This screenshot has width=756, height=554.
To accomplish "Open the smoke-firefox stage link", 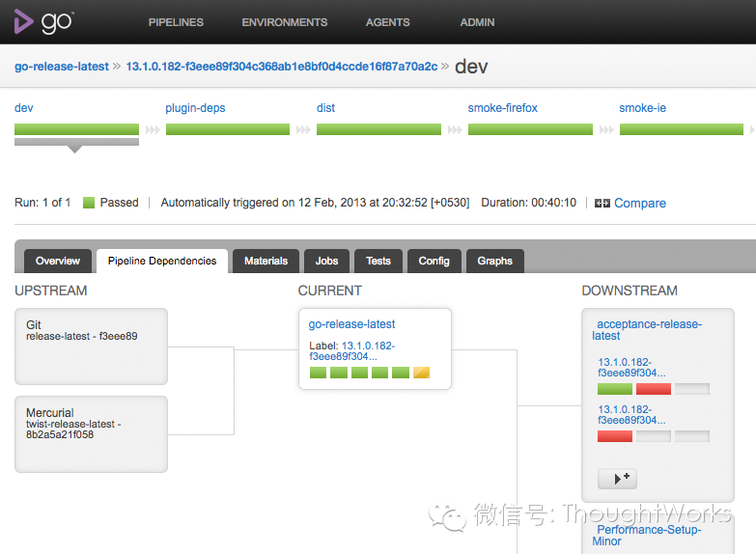I will click(502, 108).
